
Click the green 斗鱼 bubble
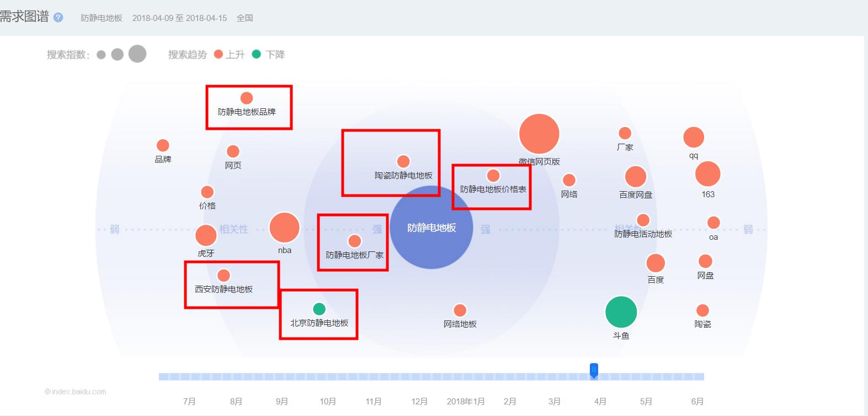621,312
